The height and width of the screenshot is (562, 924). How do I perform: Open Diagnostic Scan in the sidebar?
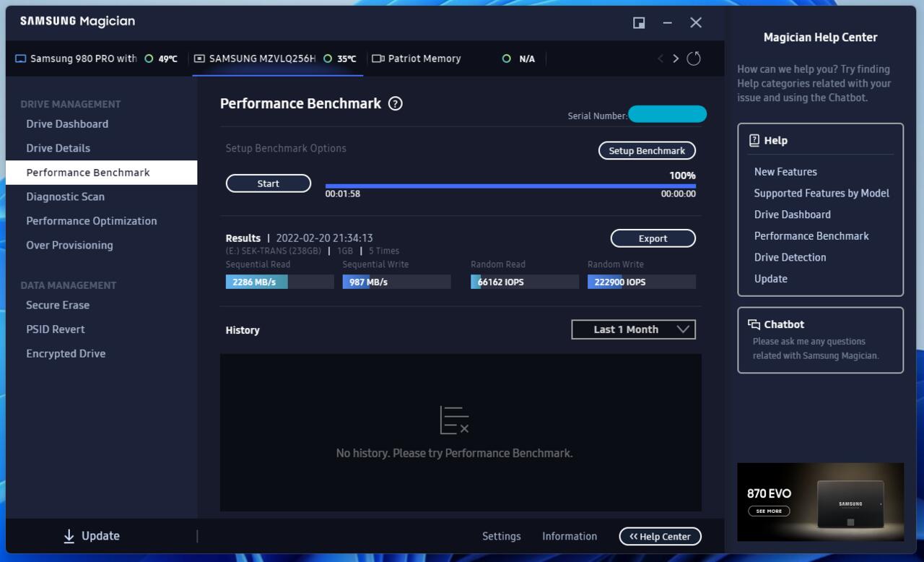pos(66,196)
